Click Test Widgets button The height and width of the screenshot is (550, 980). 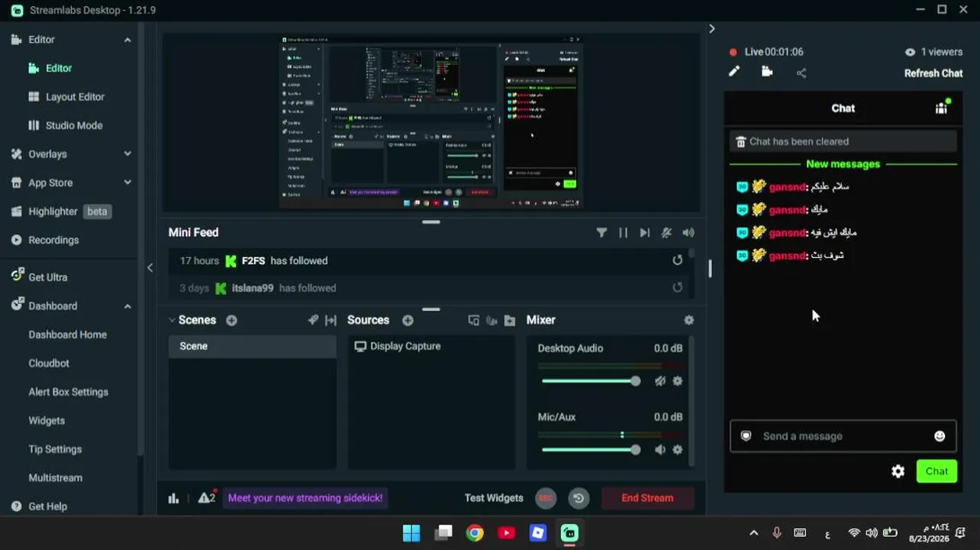(x=494, y=498)
